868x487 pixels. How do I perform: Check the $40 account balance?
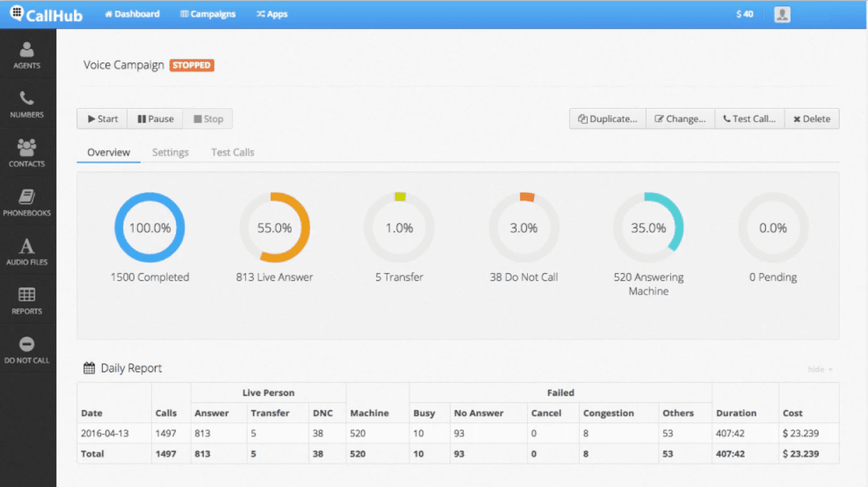pos(744,14)
